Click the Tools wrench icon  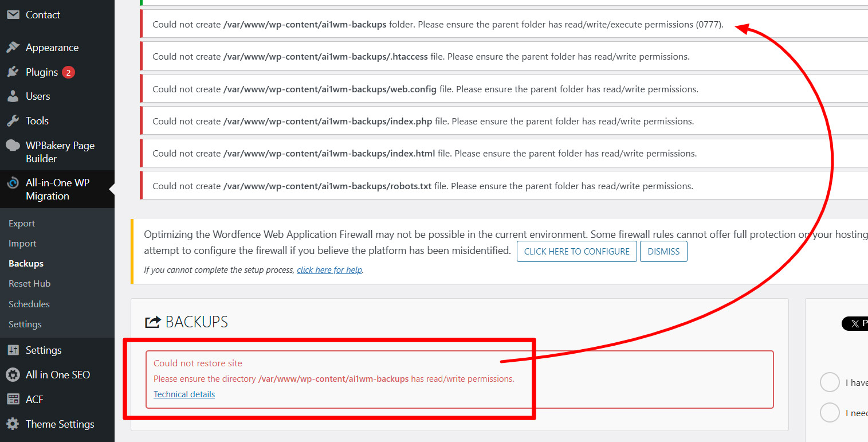(13, 121)
